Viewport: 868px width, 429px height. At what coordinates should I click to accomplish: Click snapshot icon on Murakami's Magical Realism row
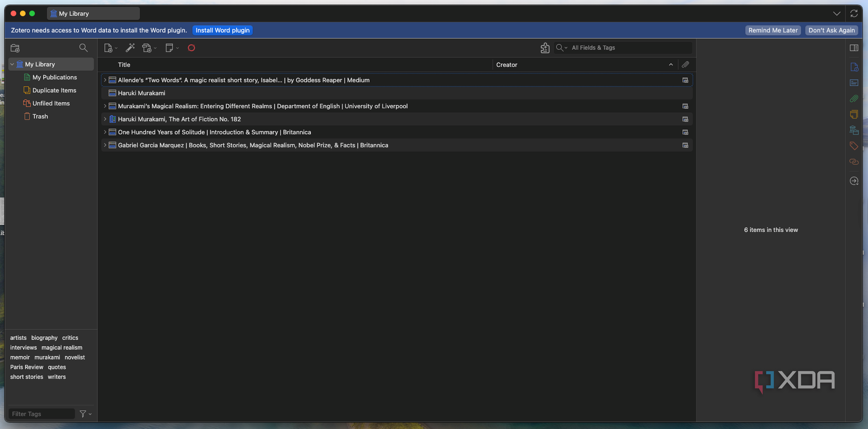(x=685, y=106)
